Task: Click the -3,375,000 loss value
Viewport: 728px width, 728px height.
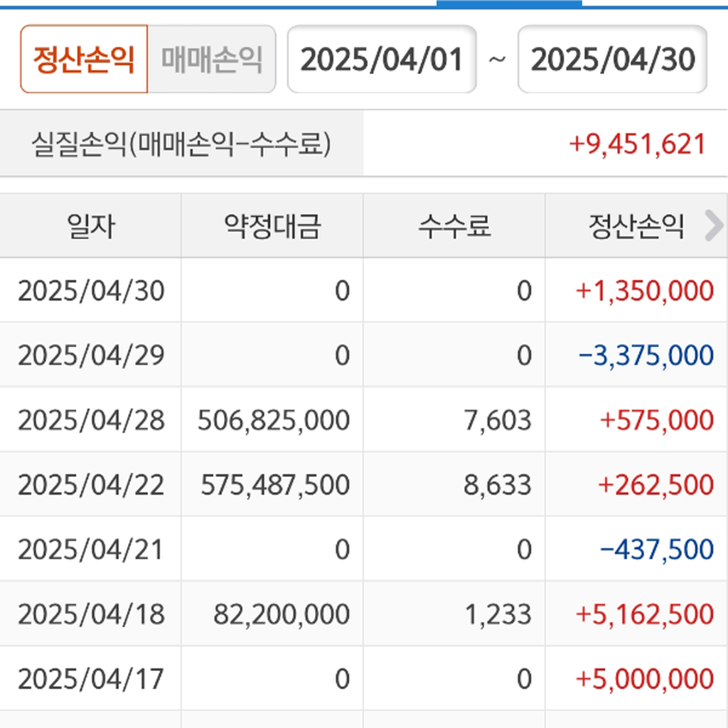Action: pos(646,355)
